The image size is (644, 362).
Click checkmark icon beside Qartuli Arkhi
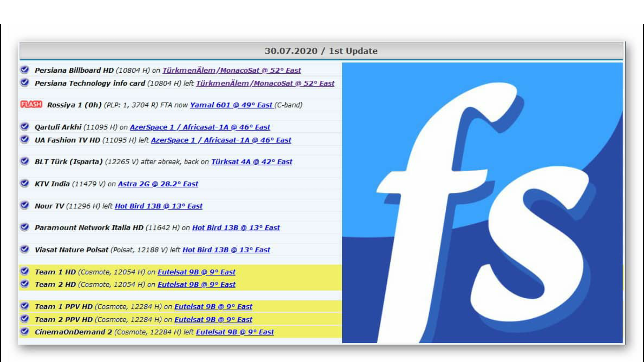pyautogui.click(x=24, y=126)
